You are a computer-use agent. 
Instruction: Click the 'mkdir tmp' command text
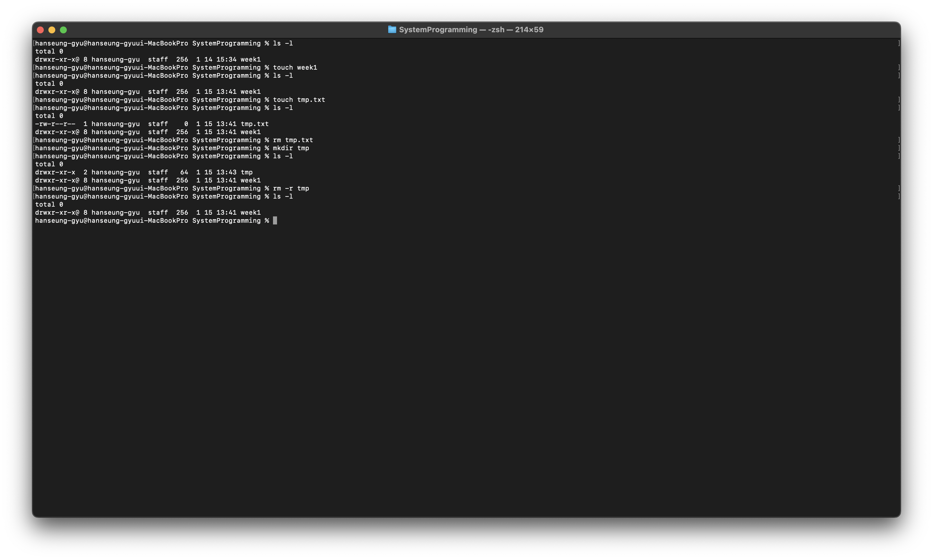291,148
